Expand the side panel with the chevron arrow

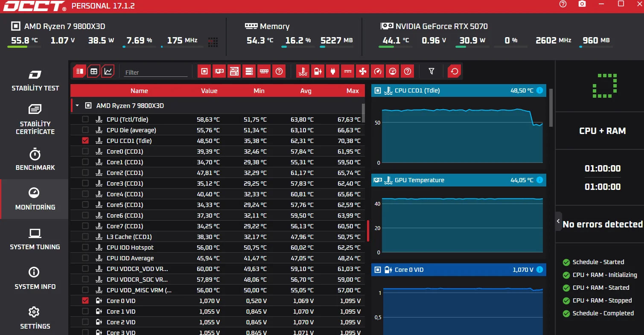point(559,221)
